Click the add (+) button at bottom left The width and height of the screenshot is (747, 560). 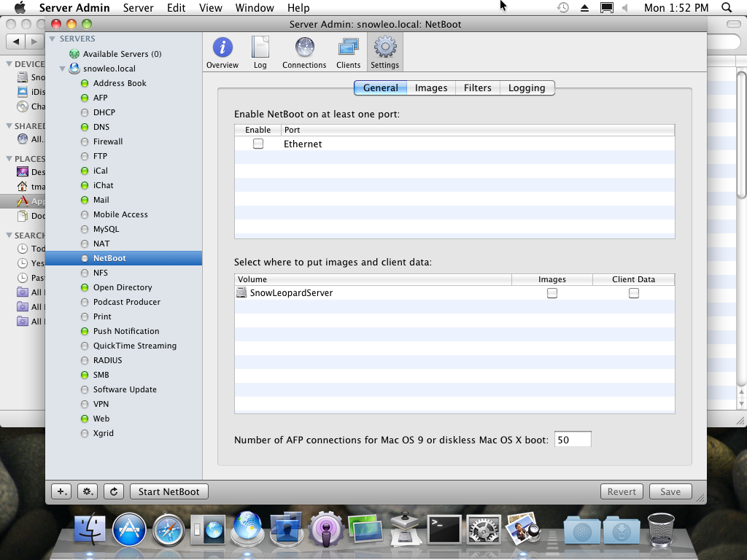[x=61, y=491]
